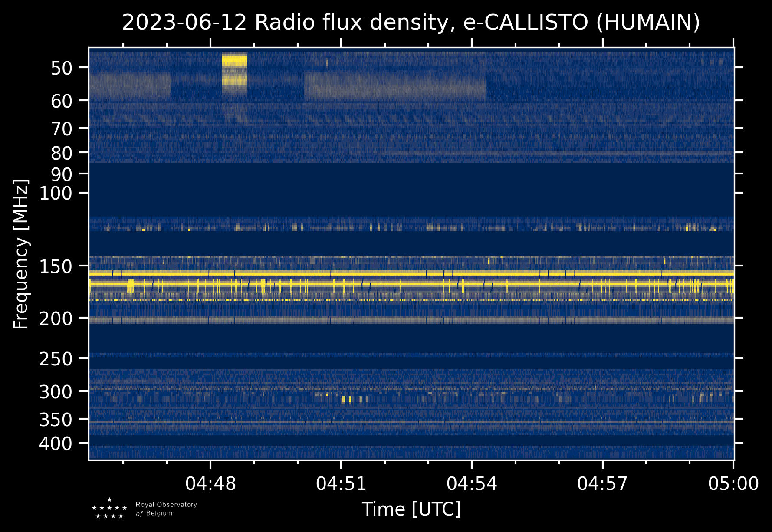Click the Time [UTC] axis label
This screenshot has width=772, height=532.
tap(411, 509)
